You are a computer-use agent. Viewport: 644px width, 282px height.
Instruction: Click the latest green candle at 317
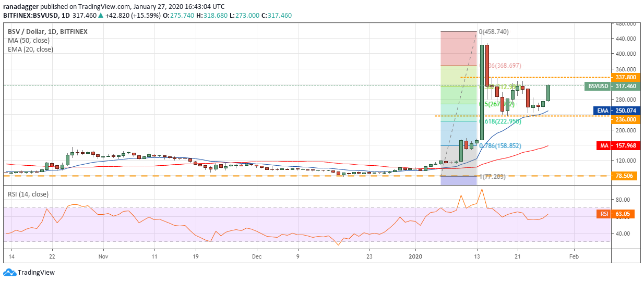point(548,93)
